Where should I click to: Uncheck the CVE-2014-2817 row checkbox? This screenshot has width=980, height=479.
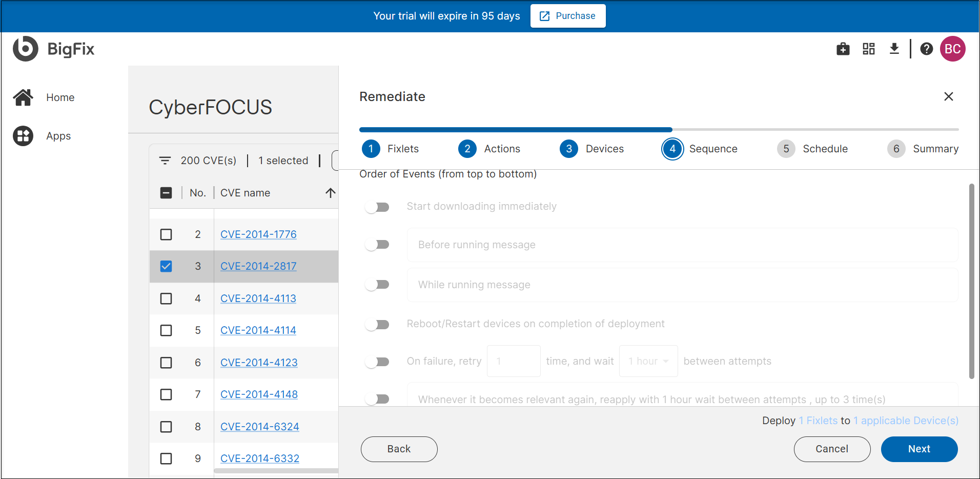[x=166, y=266]
